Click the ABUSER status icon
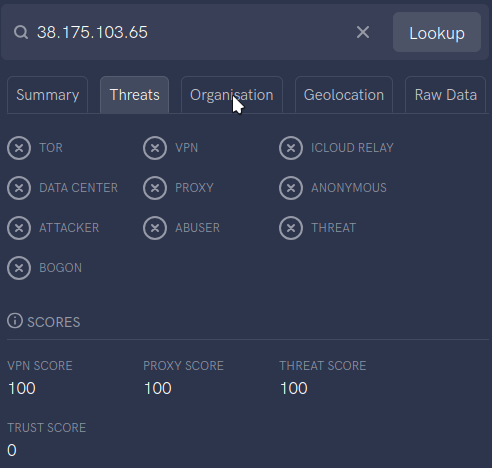The image size is (492, 468). pos(155,228)
